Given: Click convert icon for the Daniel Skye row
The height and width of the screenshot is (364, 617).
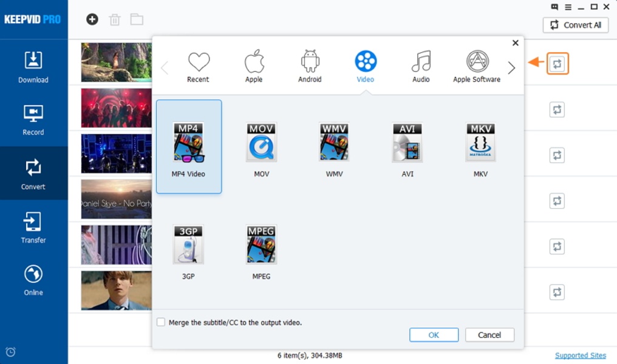Looking at the screenshot, I should (x=557, y=201).
